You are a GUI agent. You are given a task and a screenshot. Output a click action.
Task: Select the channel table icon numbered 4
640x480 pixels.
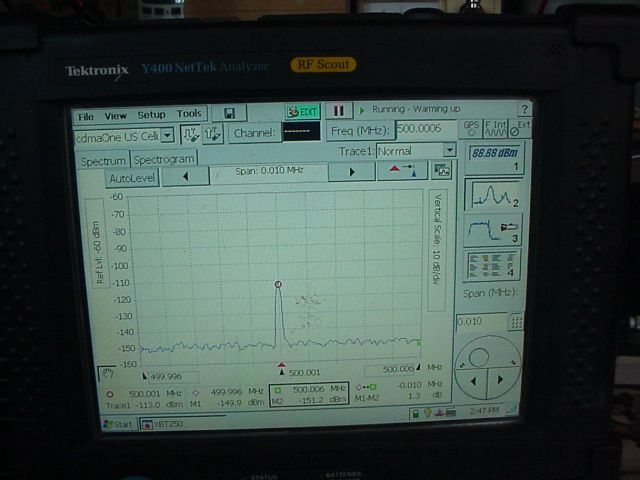pos(495,266)
